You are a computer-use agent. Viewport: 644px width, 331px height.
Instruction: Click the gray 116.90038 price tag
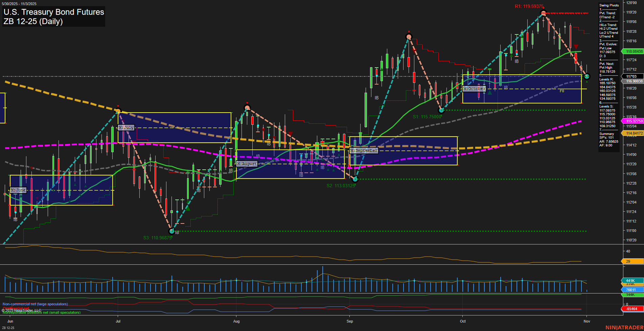point(632,81)
